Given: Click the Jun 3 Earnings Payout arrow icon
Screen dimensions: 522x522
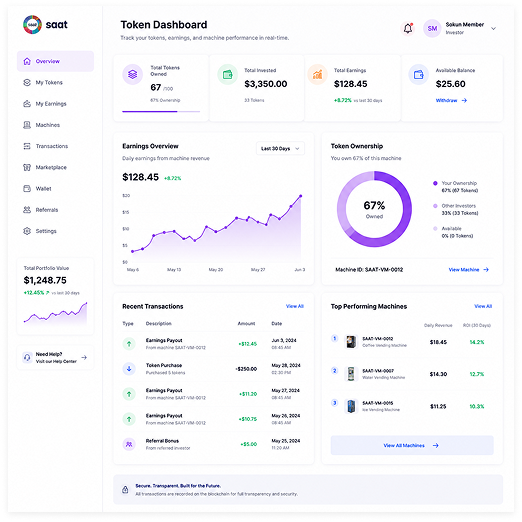Looking at the screenshot, I should tap(129, 343).
